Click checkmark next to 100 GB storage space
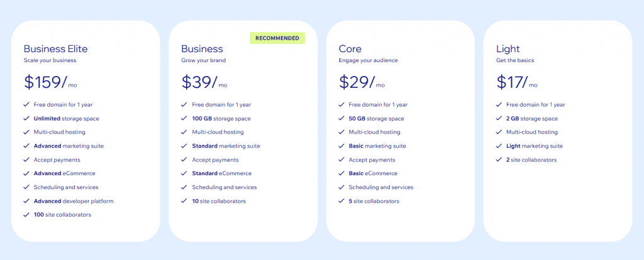The image size is (644, 260). [x=184, y=118]
